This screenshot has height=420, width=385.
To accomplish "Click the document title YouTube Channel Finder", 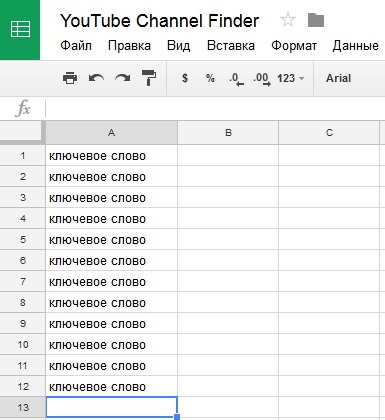I will point(159,21).
